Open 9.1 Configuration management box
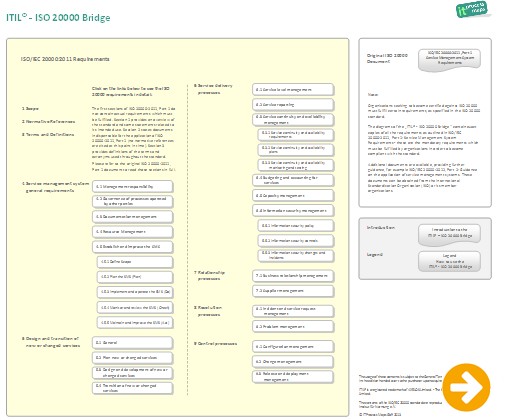 click(293, 347)
